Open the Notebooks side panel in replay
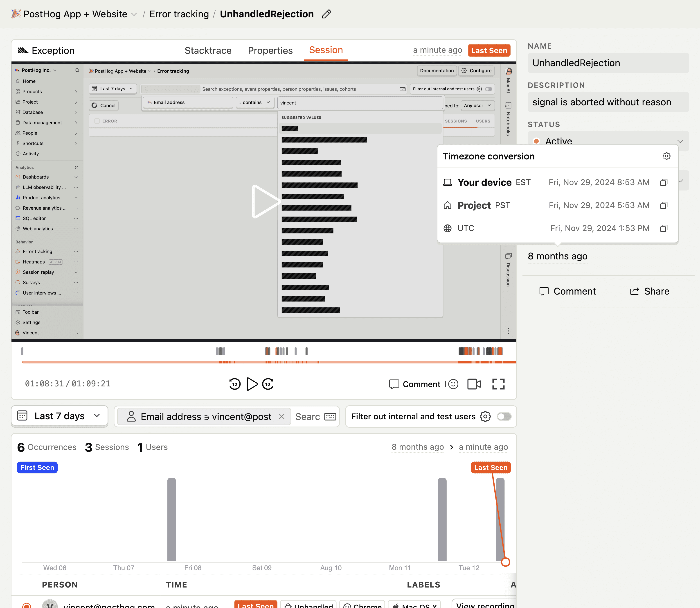This screenshot has width=700, height=608. (509, 119)
